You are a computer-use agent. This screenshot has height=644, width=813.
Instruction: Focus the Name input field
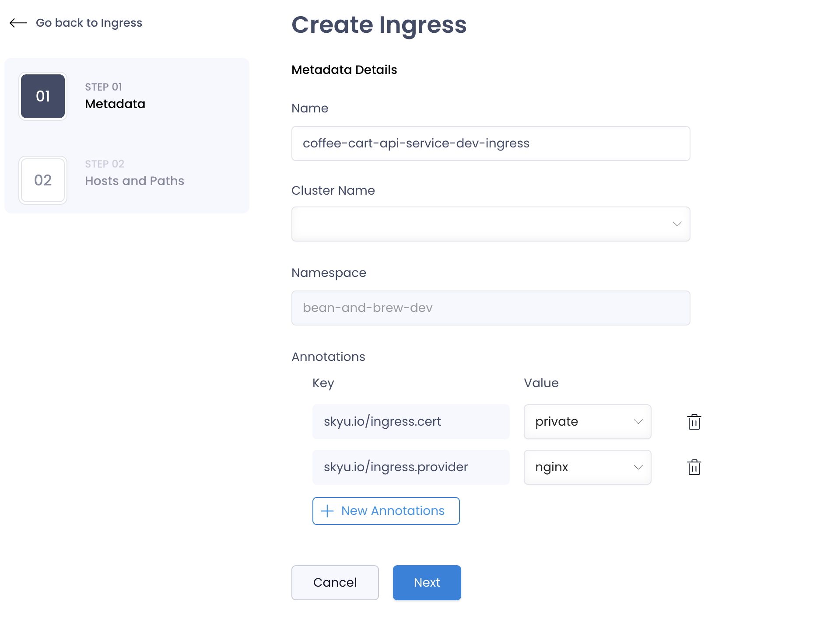click(x=491, y=143)
